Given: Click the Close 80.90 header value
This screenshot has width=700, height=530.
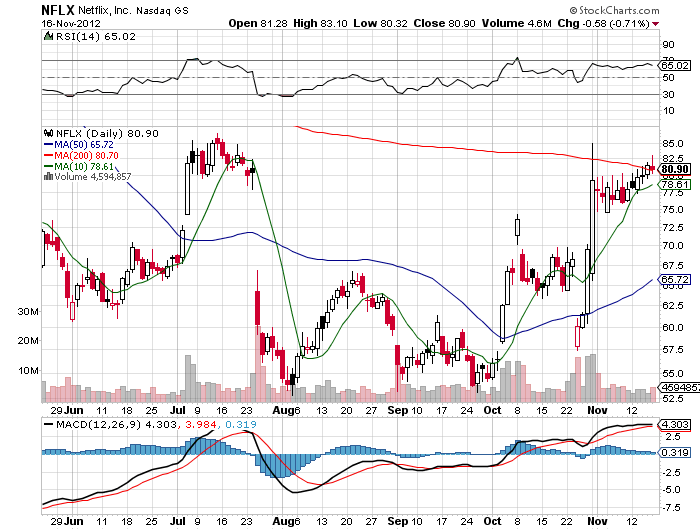Looking at the screenshot, I should tap(444, 23).
